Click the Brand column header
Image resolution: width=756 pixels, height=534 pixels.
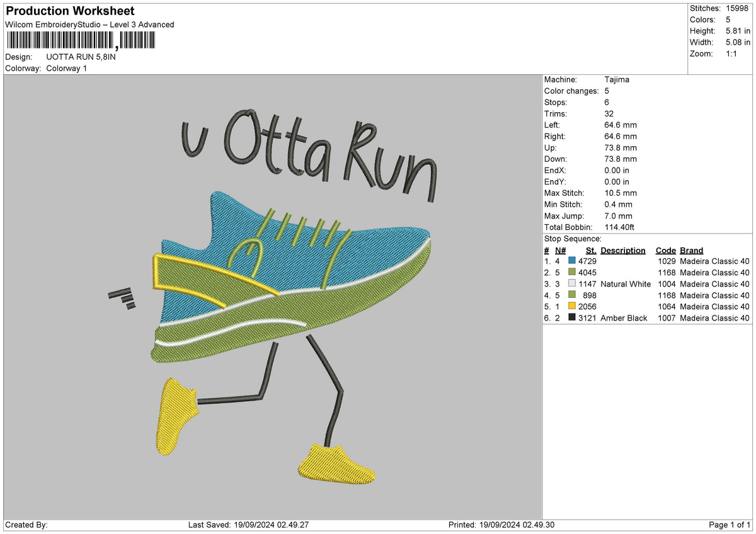point(692,250)
